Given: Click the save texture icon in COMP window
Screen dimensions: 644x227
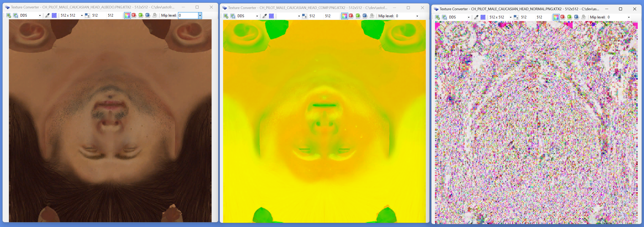Looking at the screenshot, I should 233,16.
